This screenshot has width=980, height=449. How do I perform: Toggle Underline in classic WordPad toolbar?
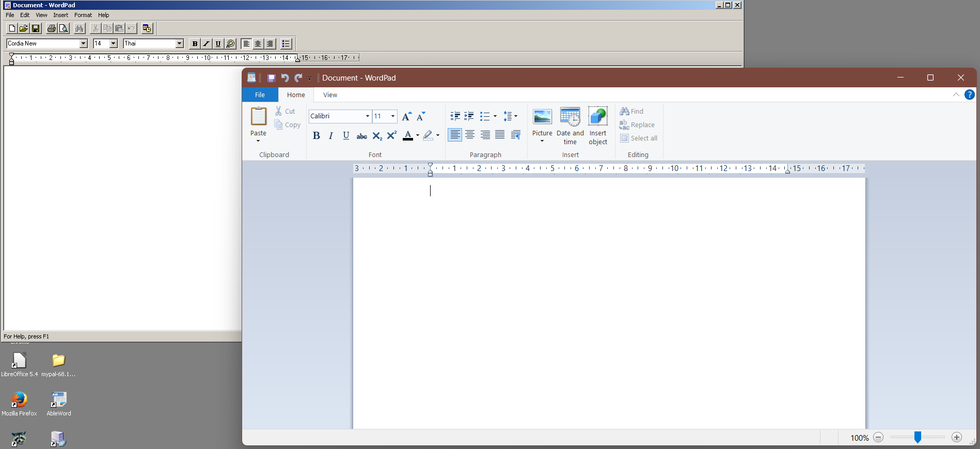click(x=218, y=44)
